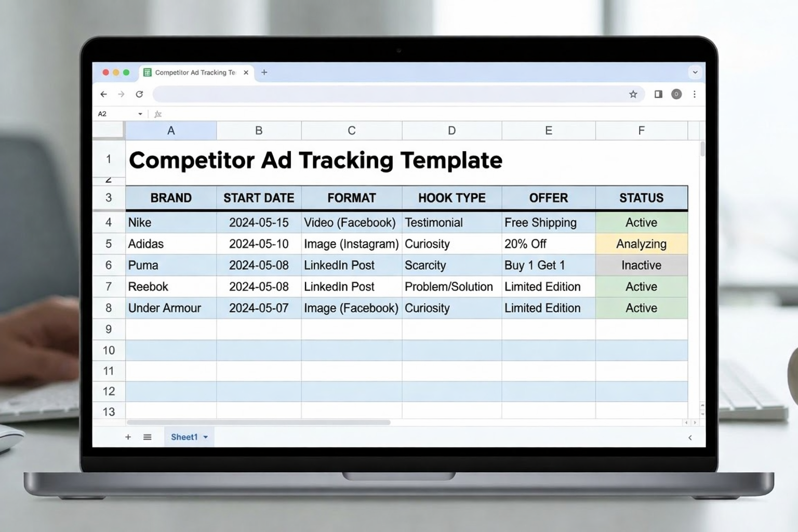Open the browser profile icon
This screenshot has width=798, height=532.
click(676, 94)
